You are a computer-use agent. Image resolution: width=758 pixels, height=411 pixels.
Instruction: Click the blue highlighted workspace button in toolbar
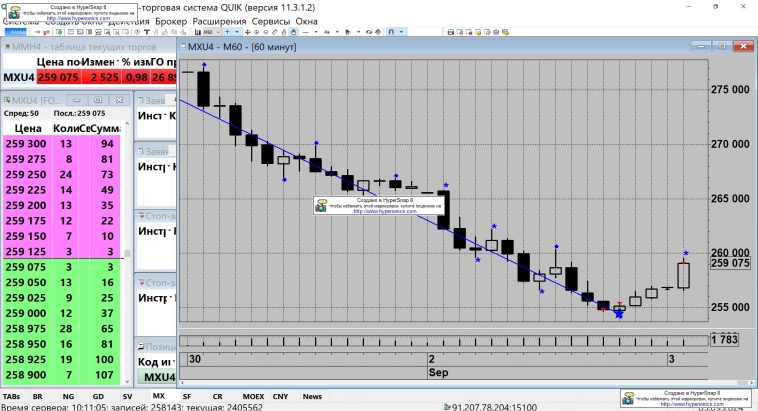[15, 32]
